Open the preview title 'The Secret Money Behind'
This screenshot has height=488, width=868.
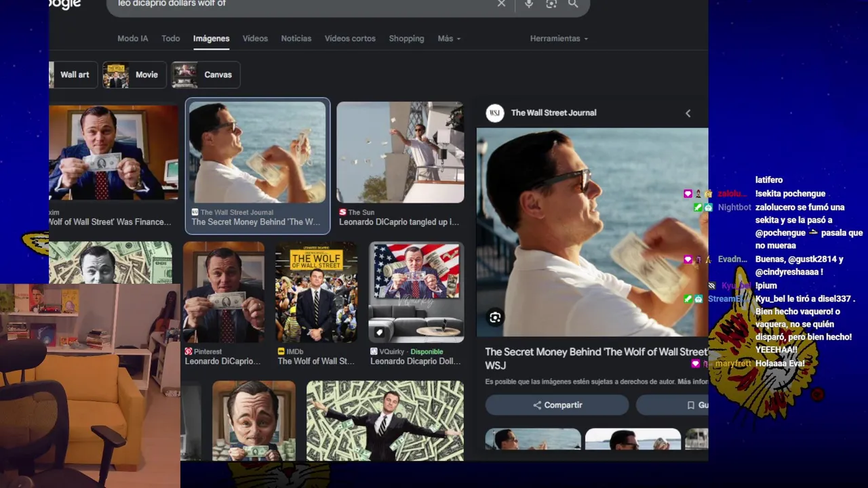[x=597, y=358]
